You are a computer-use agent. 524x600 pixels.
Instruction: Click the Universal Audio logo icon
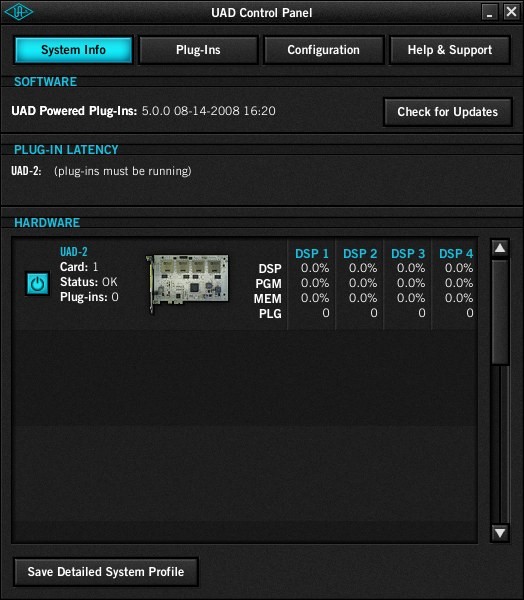19,12
